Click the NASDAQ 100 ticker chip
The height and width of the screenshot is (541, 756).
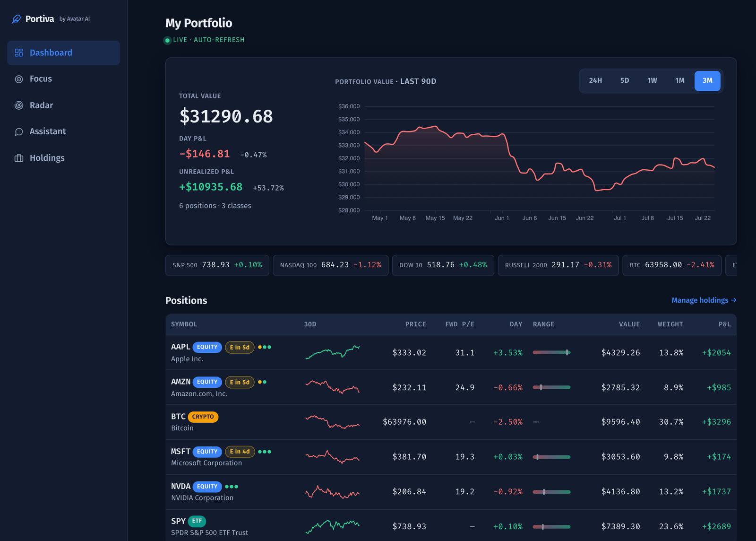click(x=331, y=265)
